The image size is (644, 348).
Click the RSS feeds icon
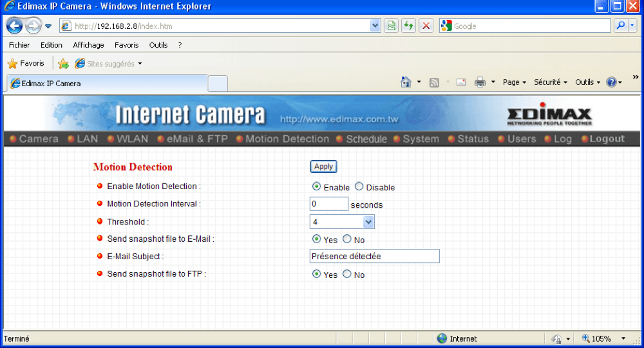(434, 82)
